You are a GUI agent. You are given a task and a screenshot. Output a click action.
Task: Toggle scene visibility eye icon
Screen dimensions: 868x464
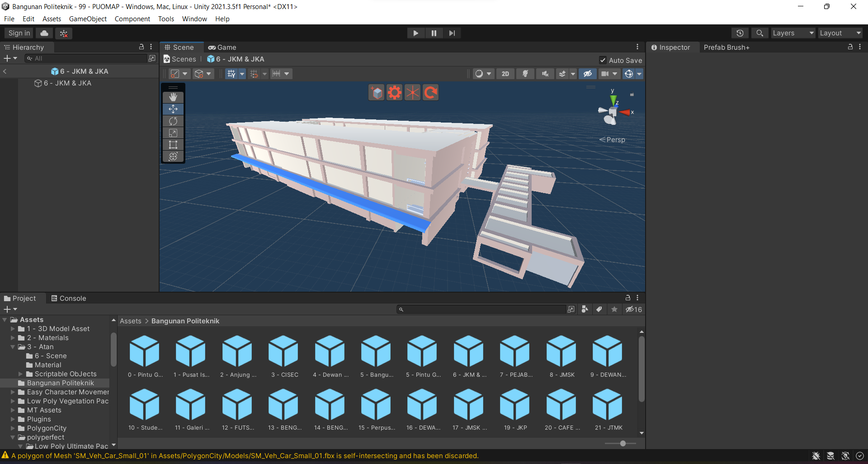(587, 74)
